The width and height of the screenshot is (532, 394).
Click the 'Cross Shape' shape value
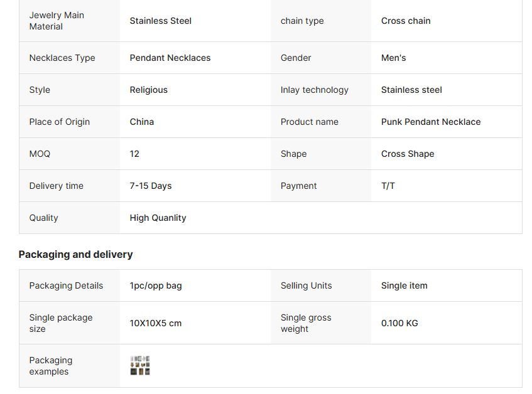click(408, 154)
